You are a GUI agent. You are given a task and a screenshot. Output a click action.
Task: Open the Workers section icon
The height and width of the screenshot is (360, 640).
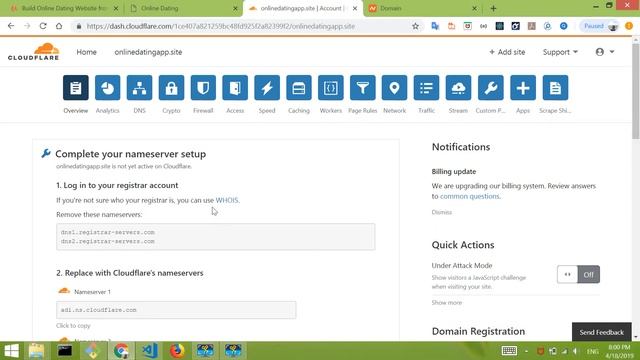tap(331, 88)
